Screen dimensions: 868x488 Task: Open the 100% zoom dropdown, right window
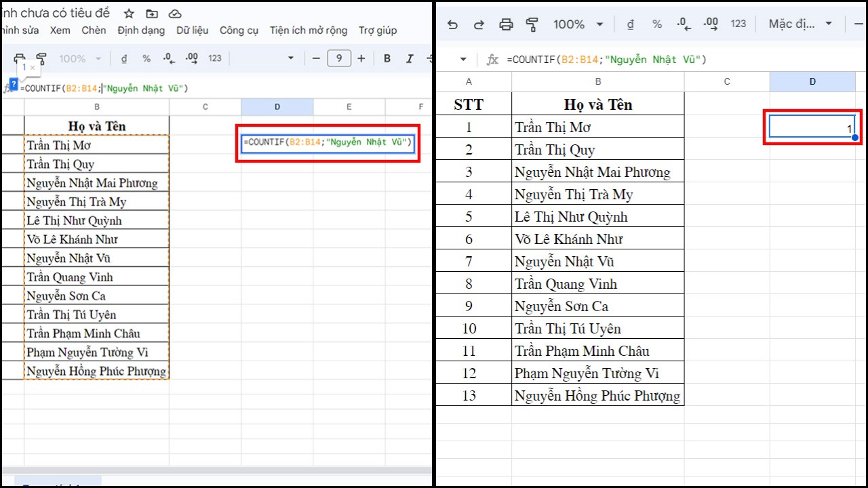578,24
